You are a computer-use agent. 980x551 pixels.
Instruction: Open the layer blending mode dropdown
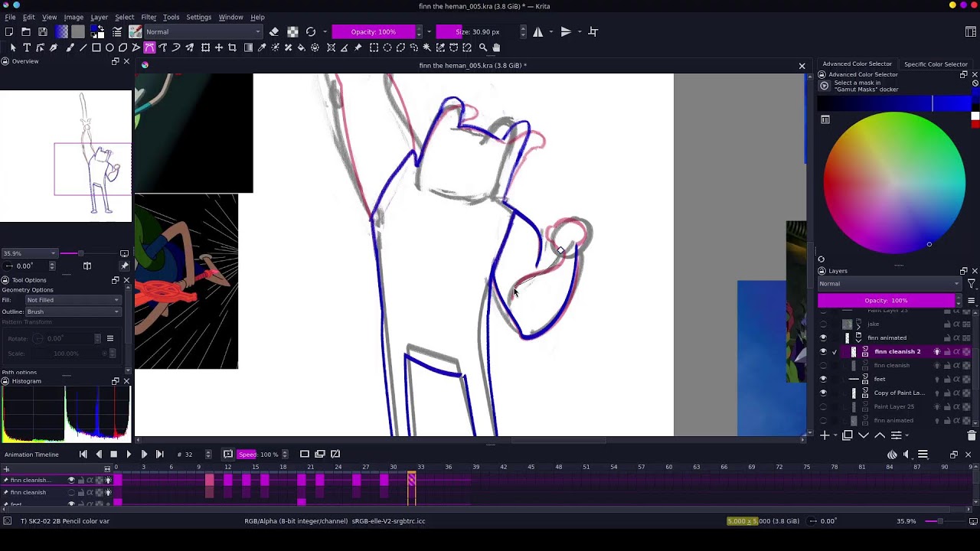[889, 284]
